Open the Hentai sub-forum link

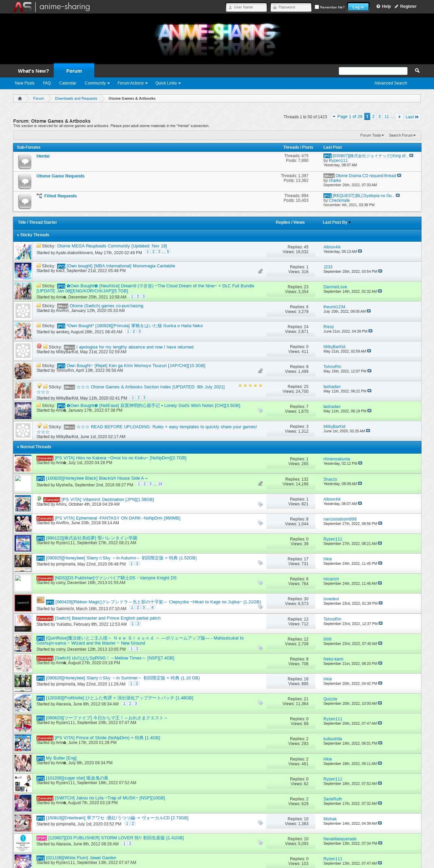(x=43, y=156)
